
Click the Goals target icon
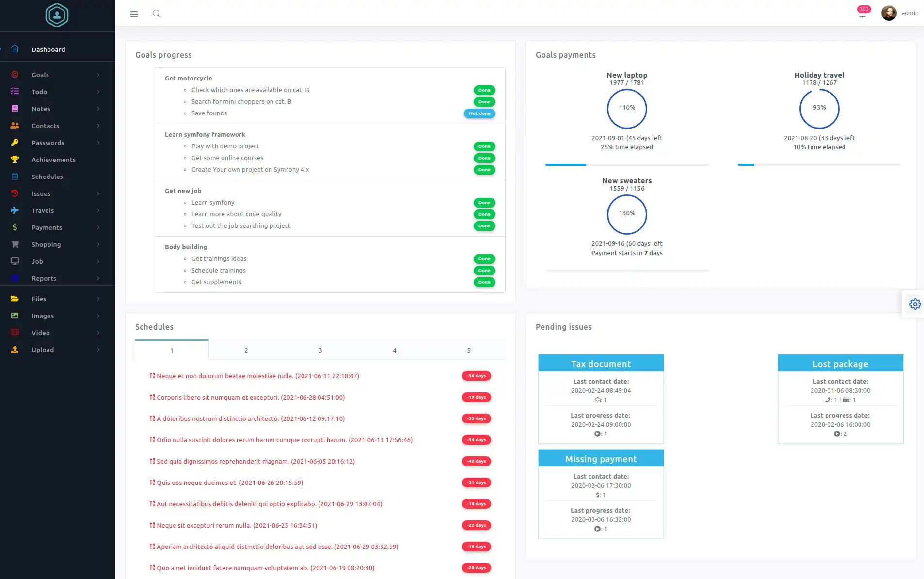15,75
